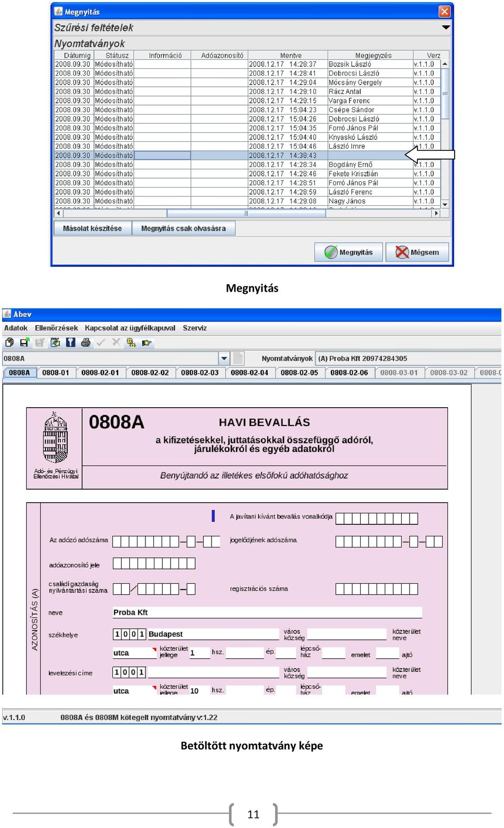Click the Másolat készítése button

pyautogui.click(x=92, y=228)
